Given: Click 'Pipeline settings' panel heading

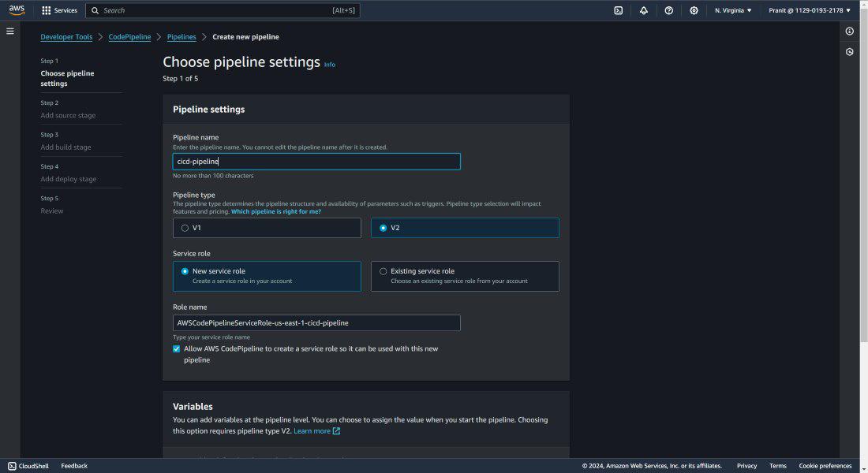Looking at the screenshot, I should tap(208, 110).
